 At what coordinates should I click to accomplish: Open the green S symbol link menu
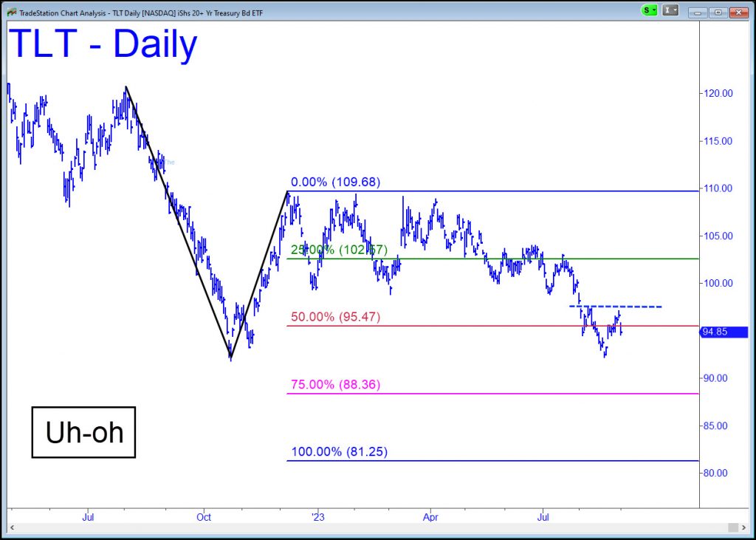pos(649,10)
